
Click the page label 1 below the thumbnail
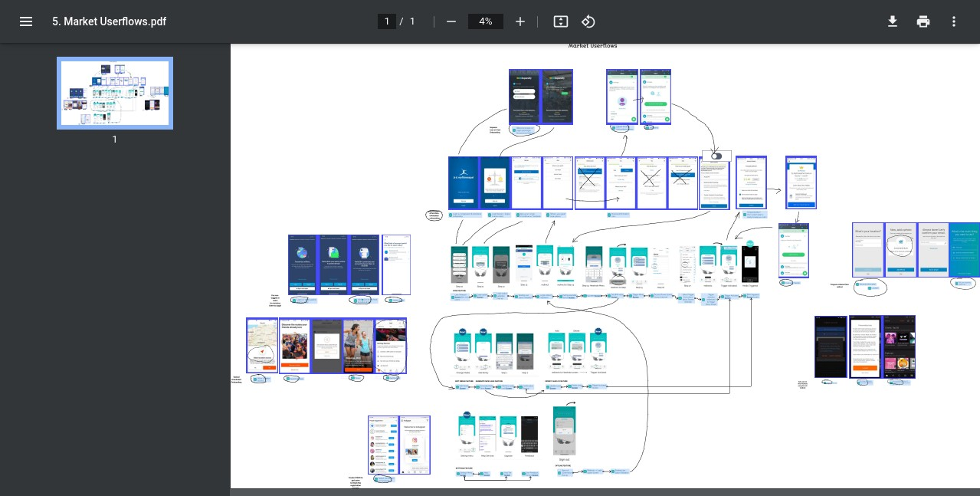click(x=114, y=140)
